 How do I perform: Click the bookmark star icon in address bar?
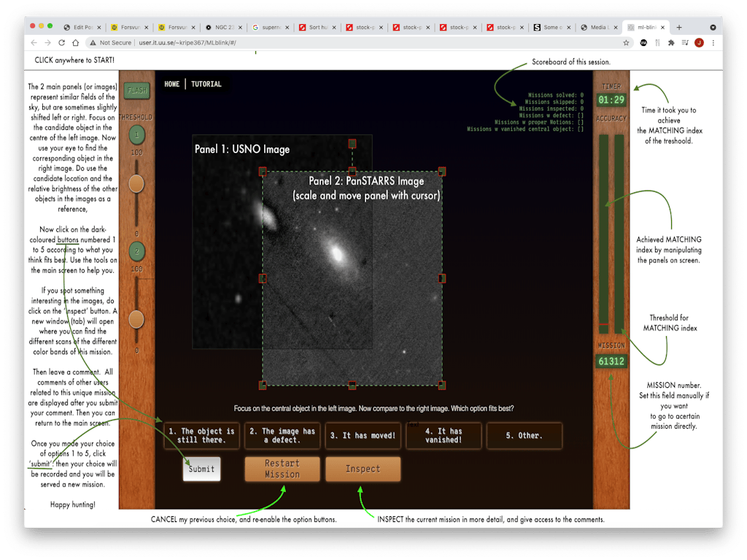[x=626, y=43]
